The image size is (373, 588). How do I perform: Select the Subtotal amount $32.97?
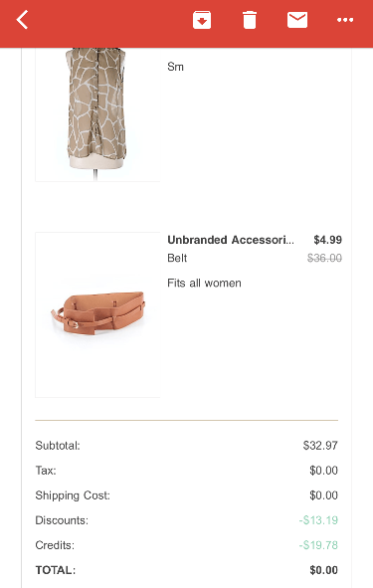pyautogui.click(x=320, y=446)
